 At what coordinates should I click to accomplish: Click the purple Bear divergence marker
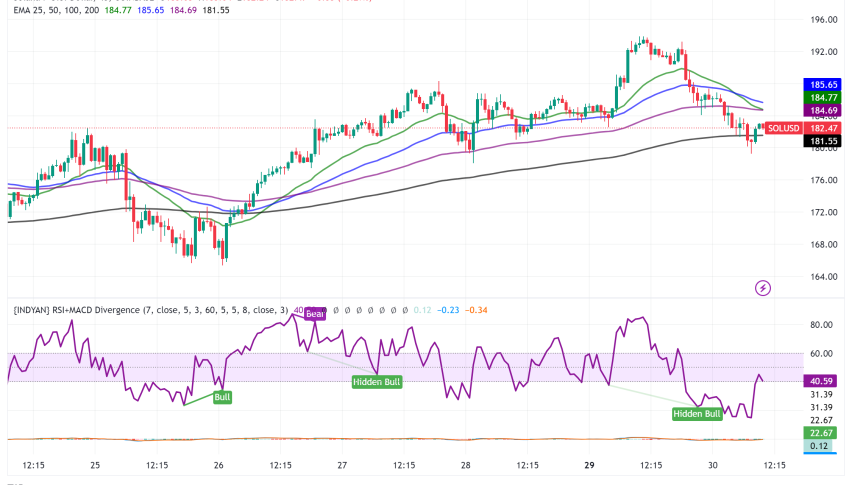click(x=315, y=313)
